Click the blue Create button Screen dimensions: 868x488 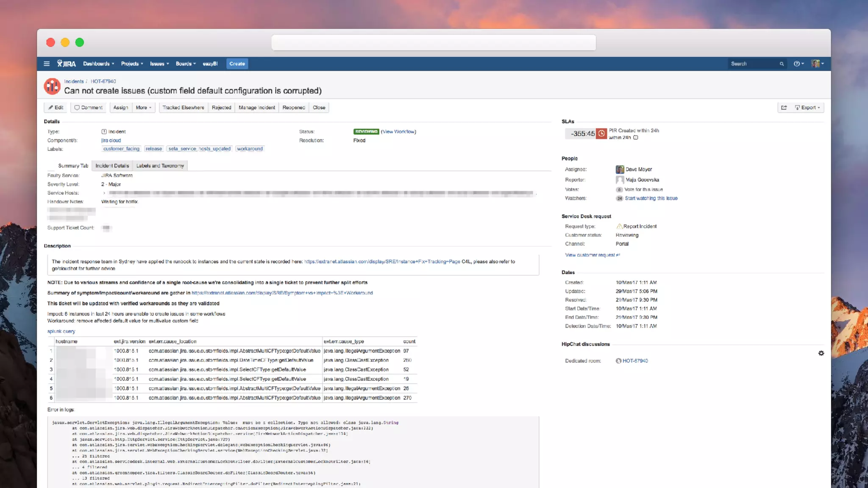tap(237, 64)
